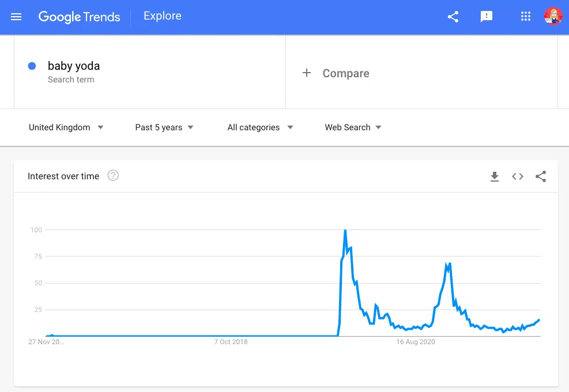Image resolution: width=569 pixels, height=392 pixels.
Task: Edit the baby yoda search term
Action: (74, 66)
